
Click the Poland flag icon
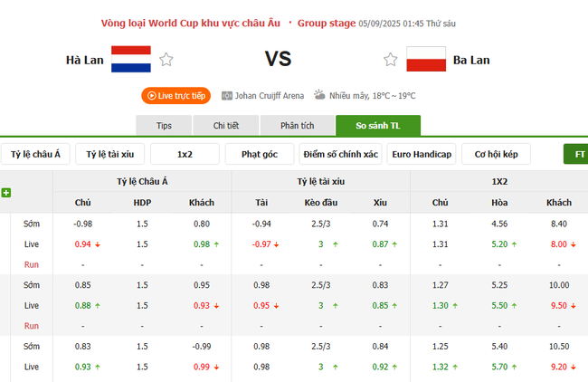click(425, 60)
